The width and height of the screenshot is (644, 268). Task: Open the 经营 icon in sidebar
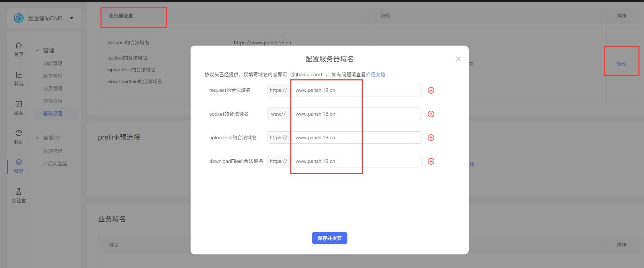(x=19, y=104)
